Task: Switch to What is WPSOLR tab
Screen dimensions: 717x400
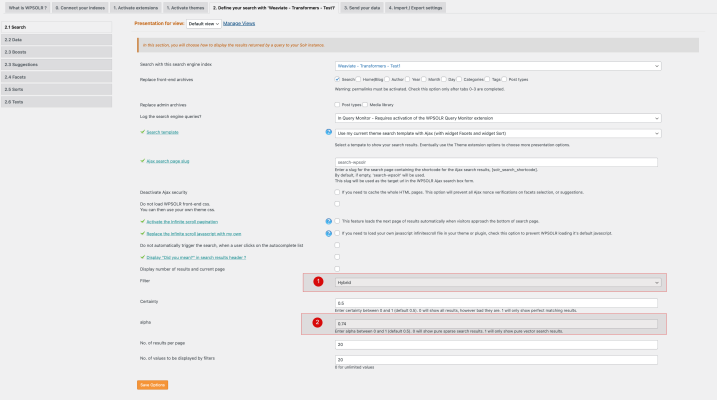Action: [27, 8]
